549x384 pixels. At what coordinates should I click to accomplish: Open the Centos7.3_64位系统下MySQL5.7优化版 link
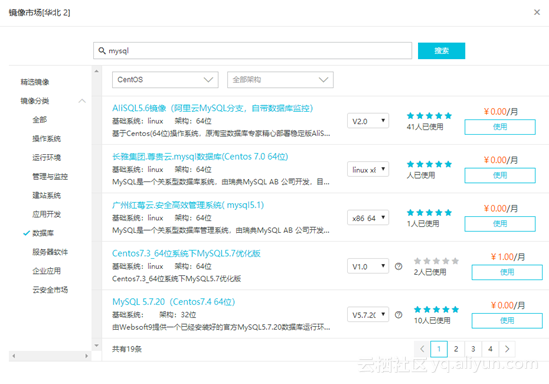[186, 253]
